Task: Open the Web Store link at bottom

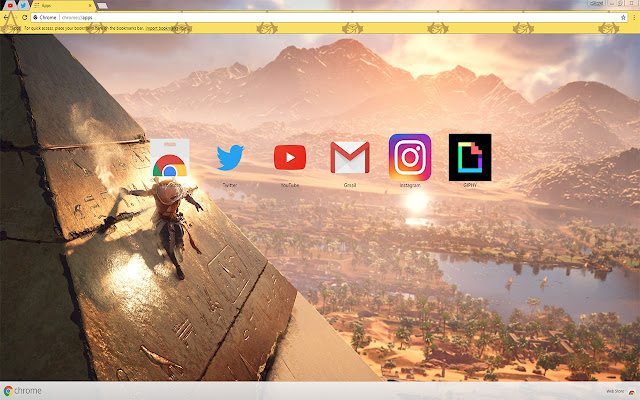Action: point(620,391)
